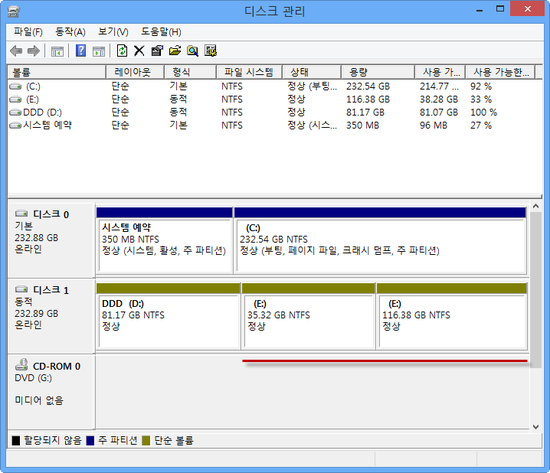Click the 92 % free percentage cell
This screenshot has height=473, width=550.
click(481, 86)
